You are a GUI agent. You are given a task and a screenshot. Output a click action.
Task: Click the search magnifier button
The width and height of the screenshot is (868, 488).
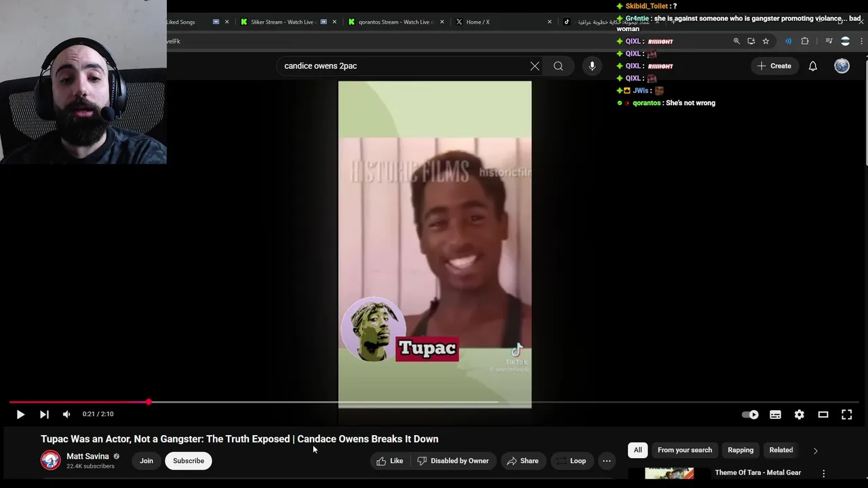point(558,66)
